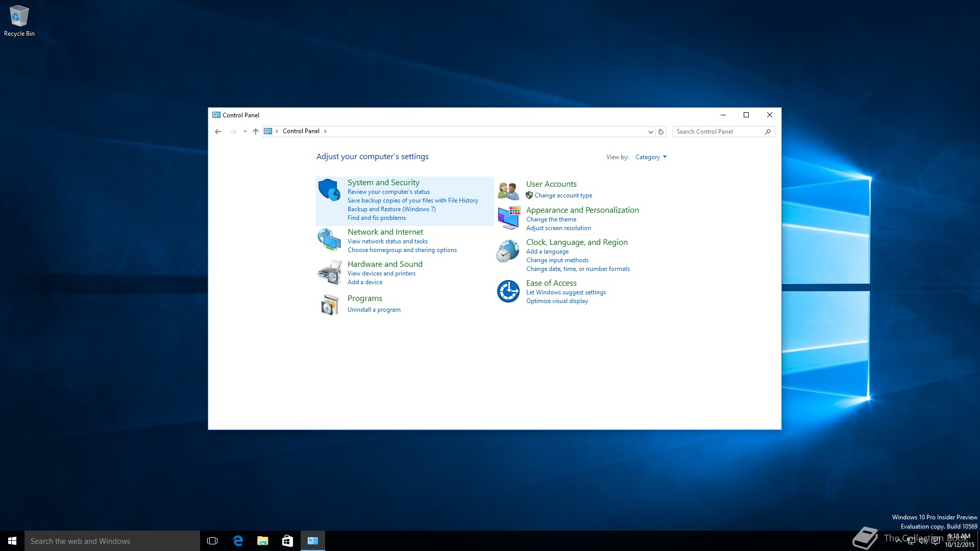Image resolution: width=980 pixels, height=551 pixels.
Task: Click the Network and Internet globe icon
Action: coord(329,239)
